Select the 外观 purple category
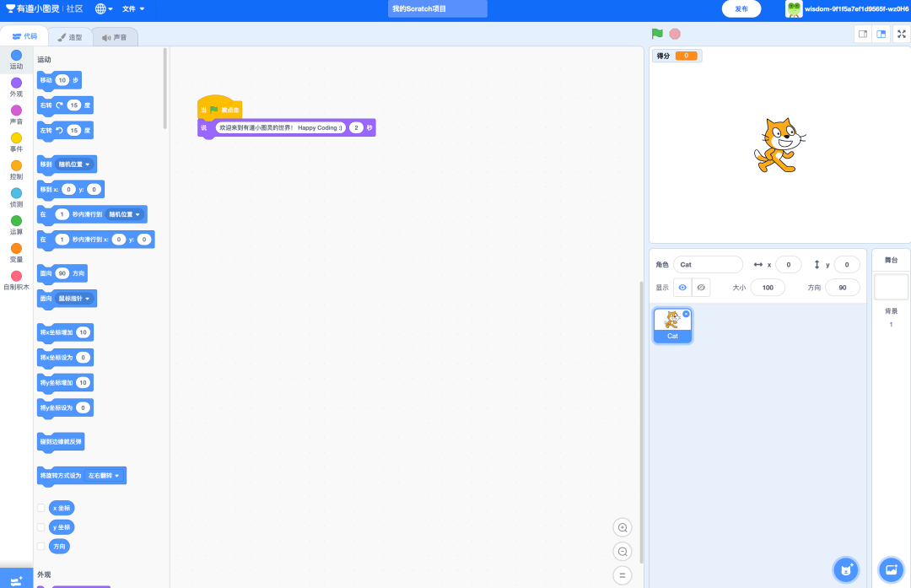911x588 pixels. (16, 87)
